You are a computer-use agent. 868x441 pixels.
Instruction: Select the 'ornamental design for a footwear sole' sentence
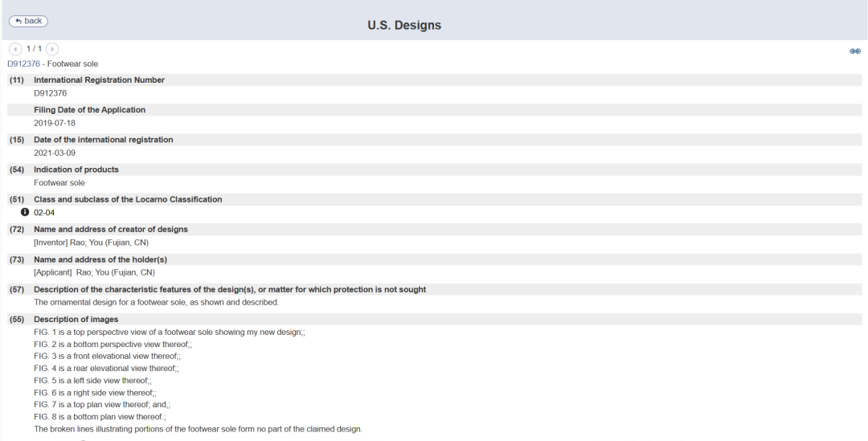click(157, 302)
